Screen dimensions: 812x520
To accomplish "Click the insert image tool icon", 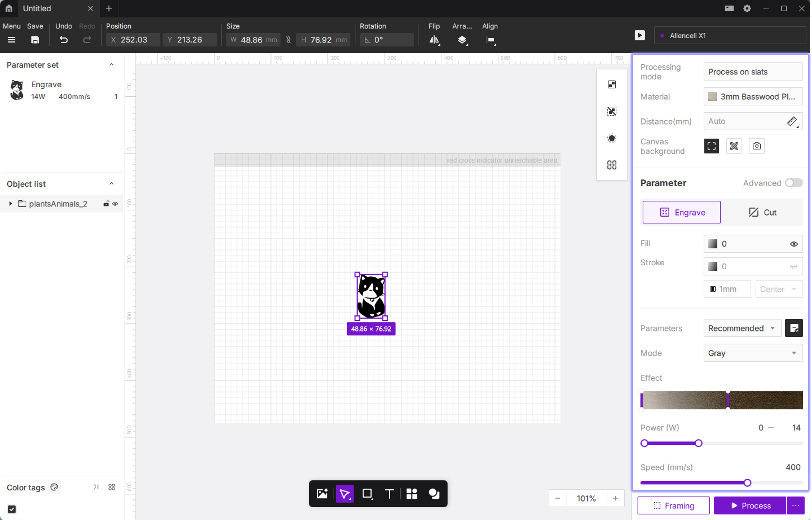I will click(322, 494).
